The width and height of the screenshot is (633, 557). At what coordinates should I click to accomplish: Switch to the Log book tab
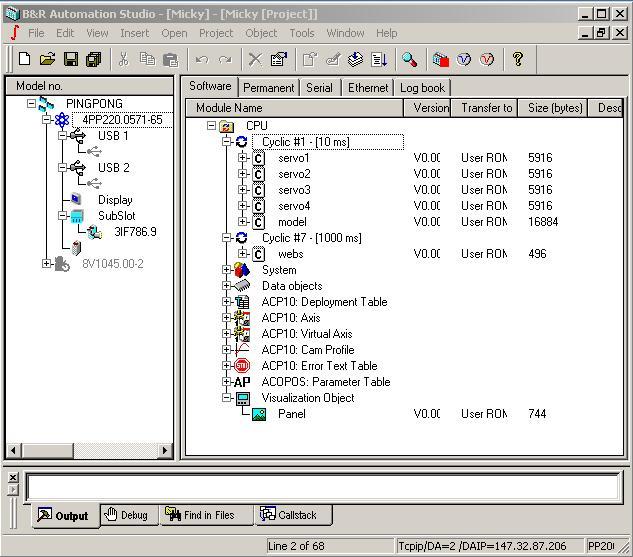coord(422,88)
